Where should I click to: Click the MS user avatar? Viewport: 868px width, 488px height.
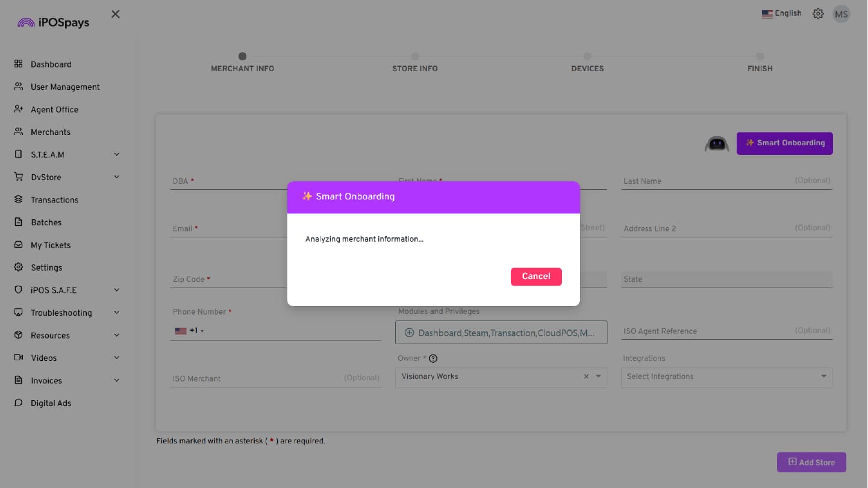[841, 14]
